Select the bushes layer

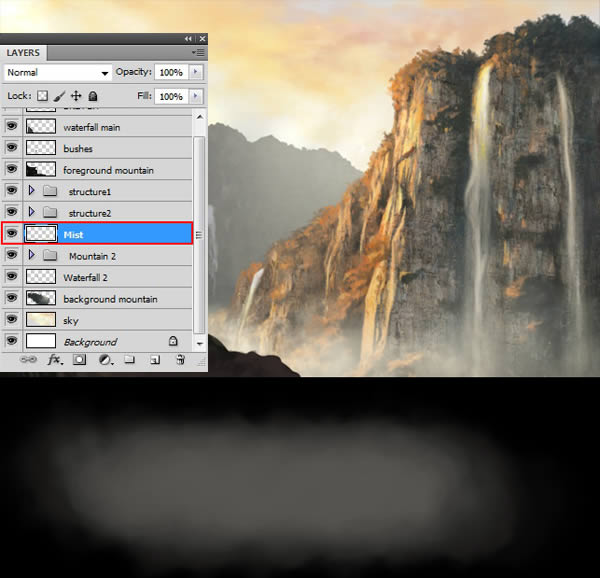98,148
